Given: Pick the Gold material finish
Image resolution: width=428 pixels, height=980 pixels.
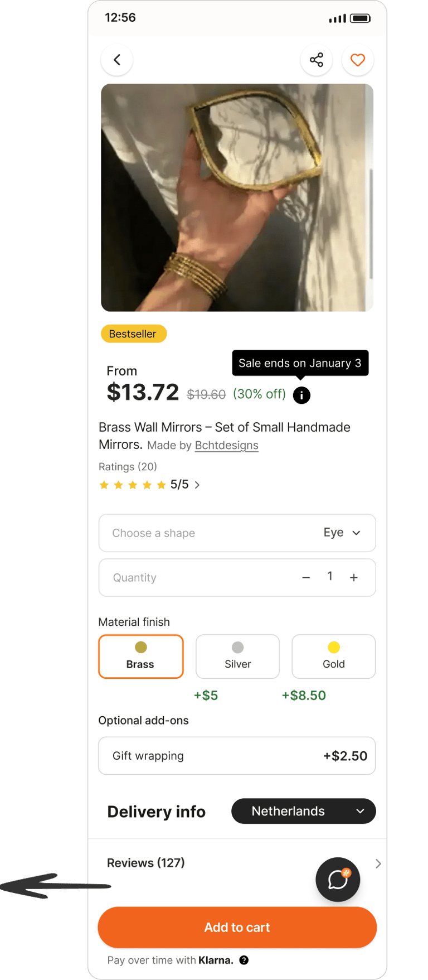Looking at the screenshot, I should 333,656.
